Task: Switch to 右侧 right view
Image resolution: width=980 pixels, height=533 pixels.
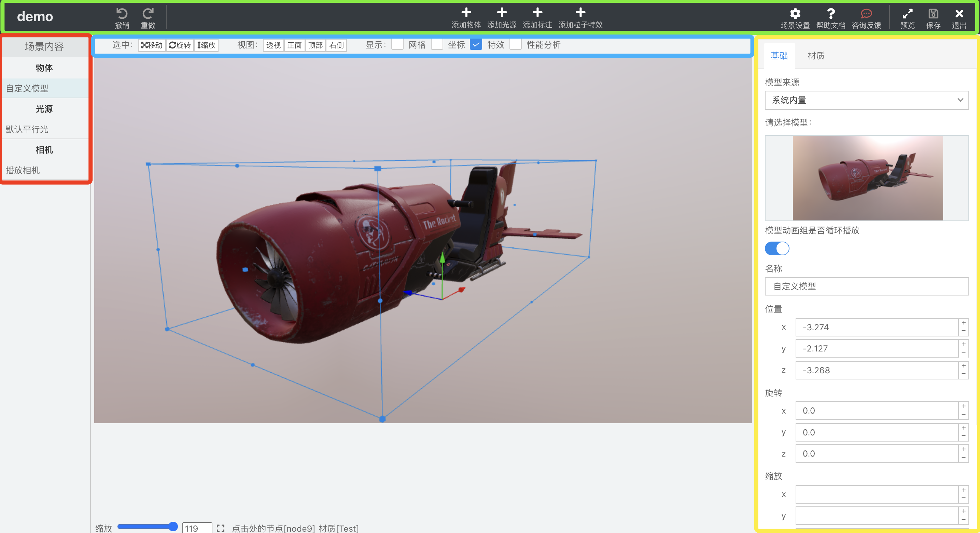Action: [336, 45]
